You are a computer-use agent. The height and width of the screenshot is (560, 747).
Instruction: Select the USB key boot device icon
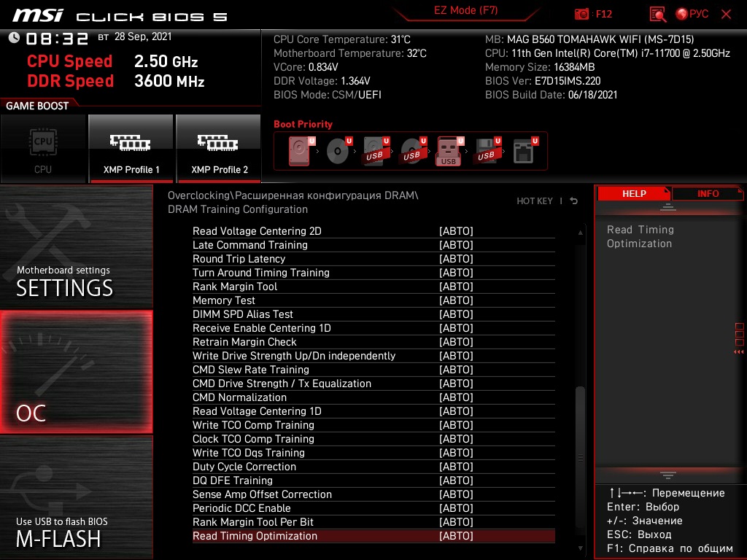click(x=449, y=151)
